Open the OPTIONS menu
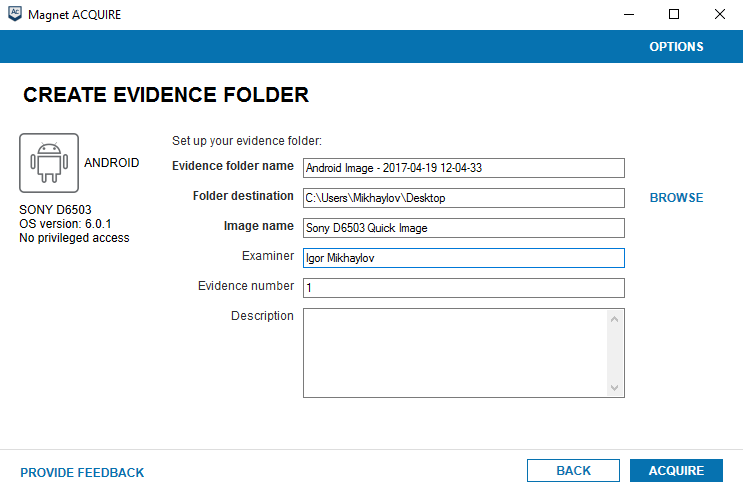This screenshot has width=743, height=492. coord(676,46)
